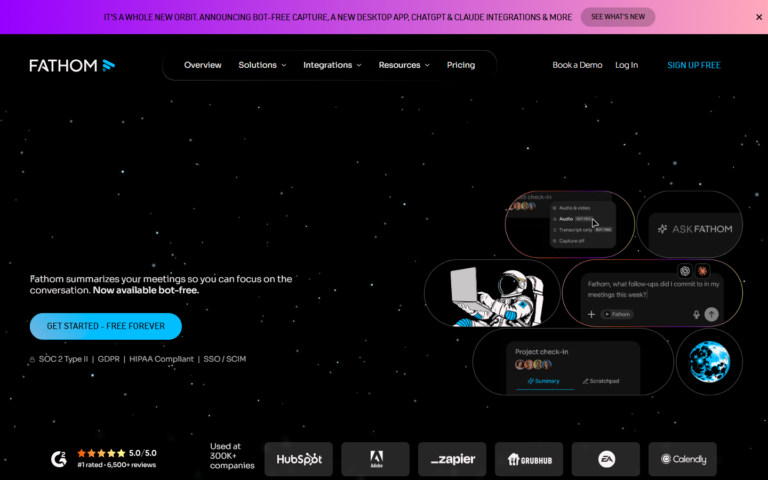This screenshot has height=480, width=768.
Task: Click the blue moon image
Action: 709,362
